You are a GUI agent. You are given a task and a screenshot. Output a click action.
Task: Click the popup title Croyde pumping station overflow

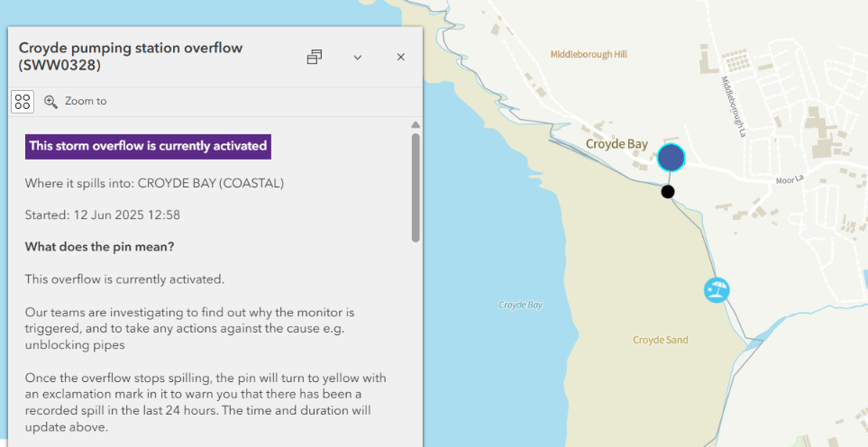tap(131, 57)
